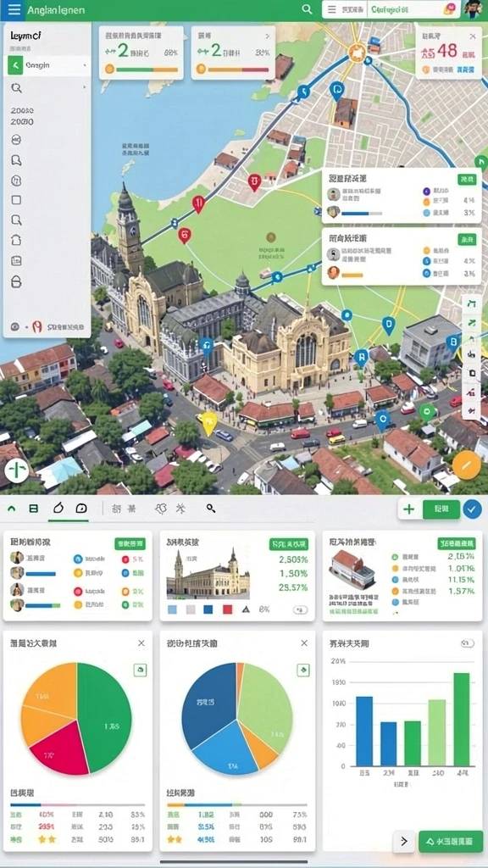Open the dropdown arrow on the sidebar's green row
The height and width of the screenshot is (868, 488).
pyautogui.click(x=85, y=65)
